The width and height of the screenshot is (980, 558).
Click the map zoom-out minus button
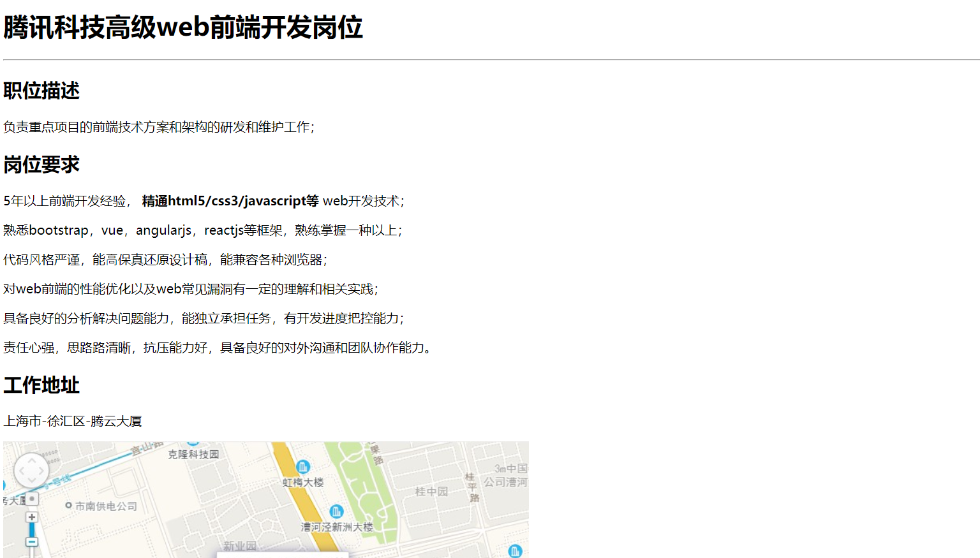coord(32,542)
